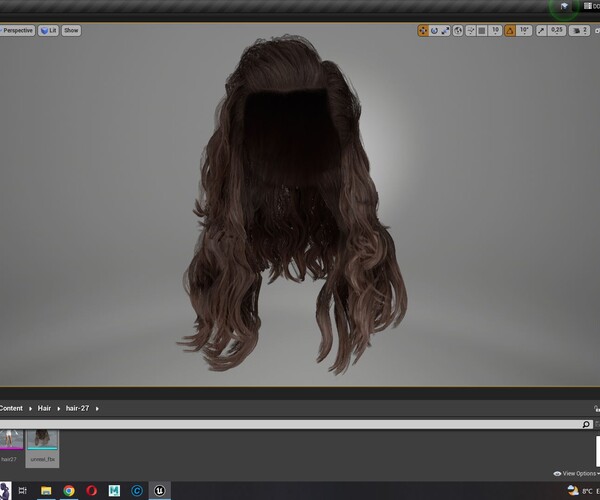Click the hair mesh in viewport

pos(291,207)
